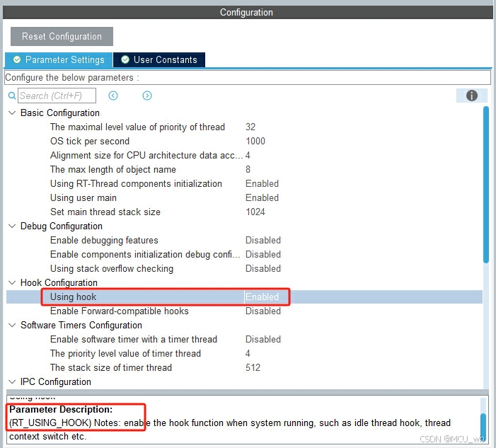
Task: Select the maximal priority level value 32
Action: click(x=250, y=127)
